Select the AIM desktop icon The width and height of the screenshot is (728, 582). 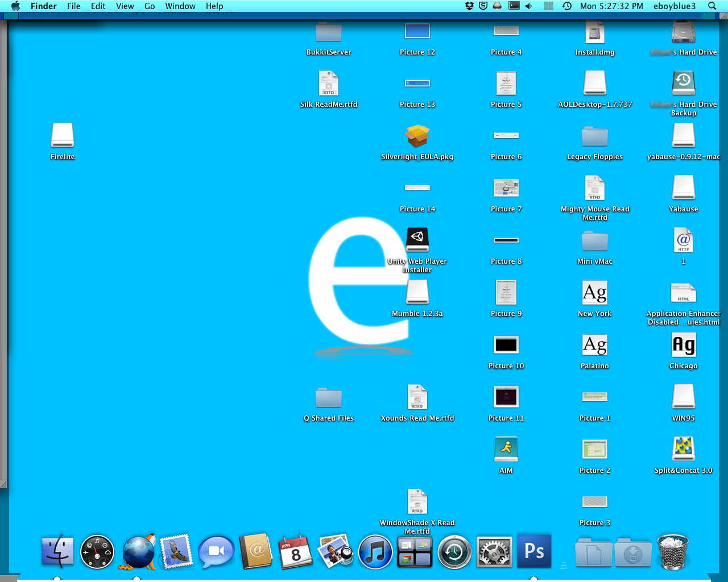506,449
